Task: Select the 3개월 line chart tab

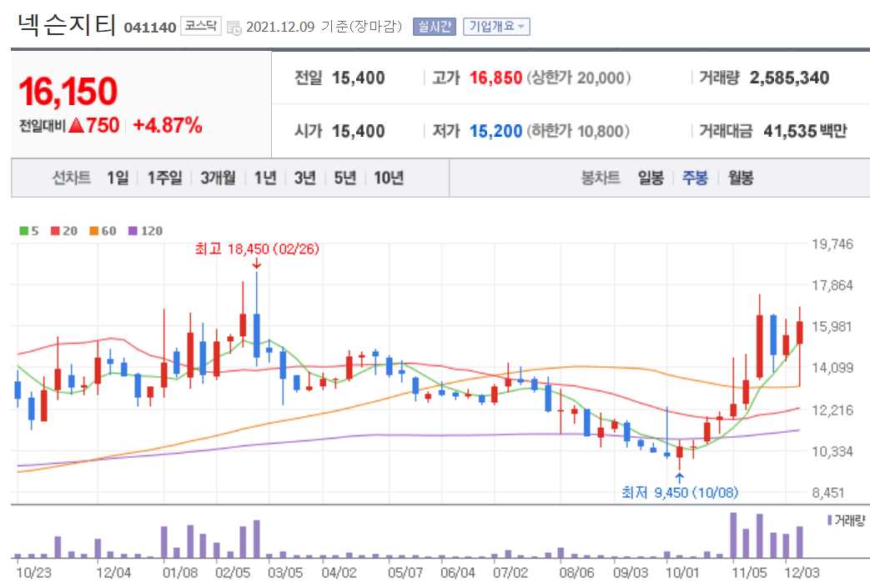Action: [218, 178]
